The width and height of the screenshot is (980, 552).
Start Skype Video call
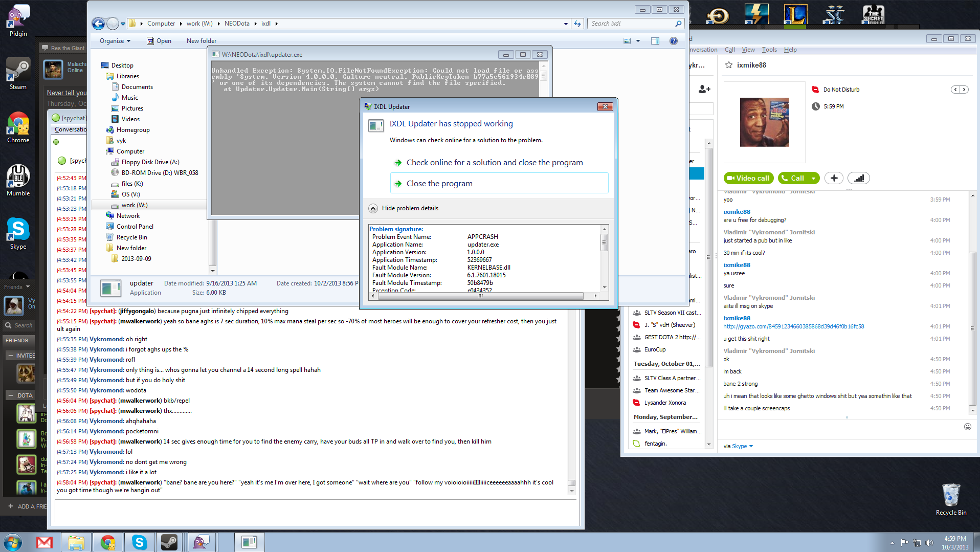(748, 178)
